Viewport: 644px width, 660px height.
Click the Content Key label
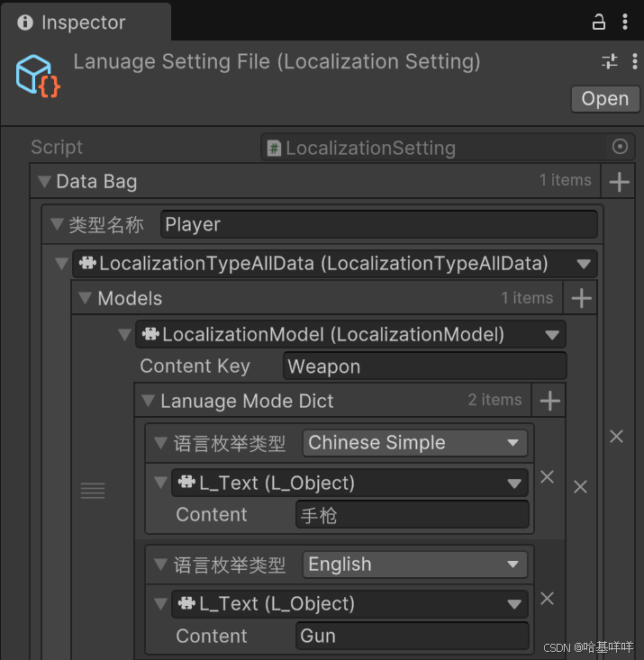(x=195, y=366)
